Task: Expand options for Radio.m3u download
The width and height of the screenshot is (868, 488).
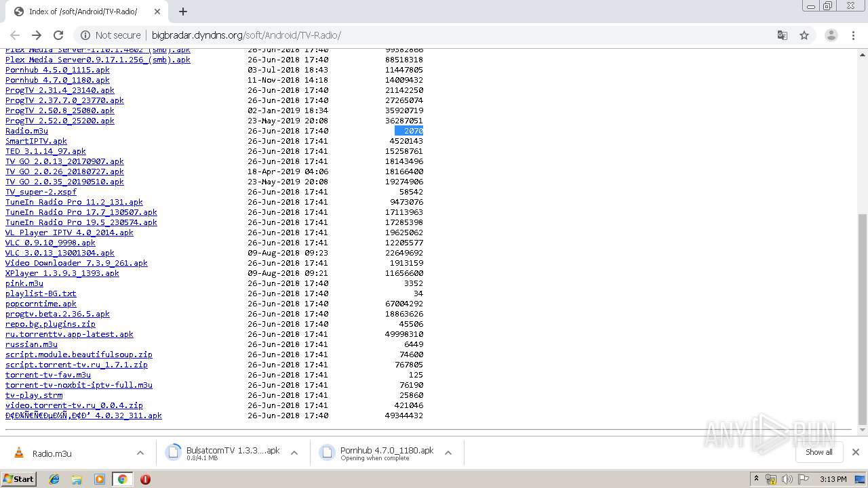Action: pyautogui.click(x=140, y=453)
